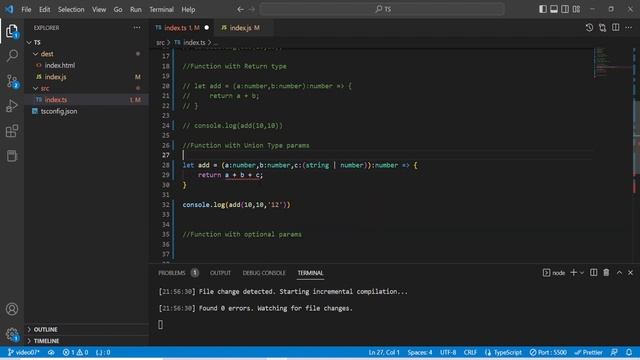Open the Search view in activity bar

(12, 56)
